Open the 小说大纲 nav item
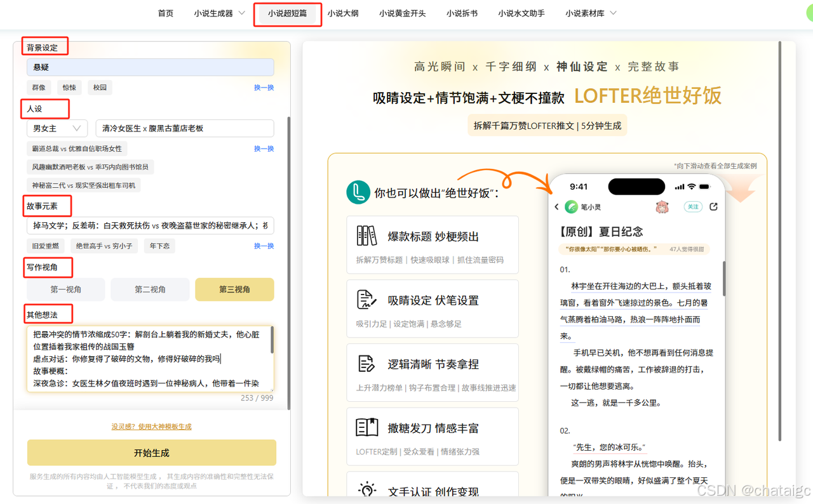 (x=343, y=13)
